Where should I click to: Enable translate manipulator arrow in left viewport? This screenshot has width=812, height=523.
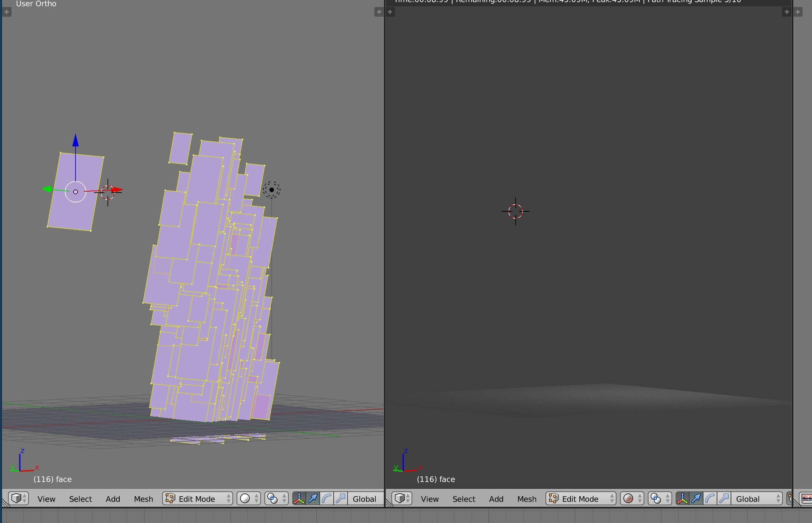313,498
